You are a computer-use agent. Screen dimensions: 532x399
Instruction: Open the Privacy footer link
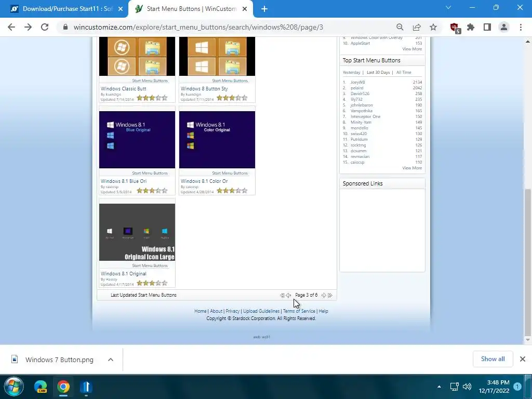[x=232, y=311]
